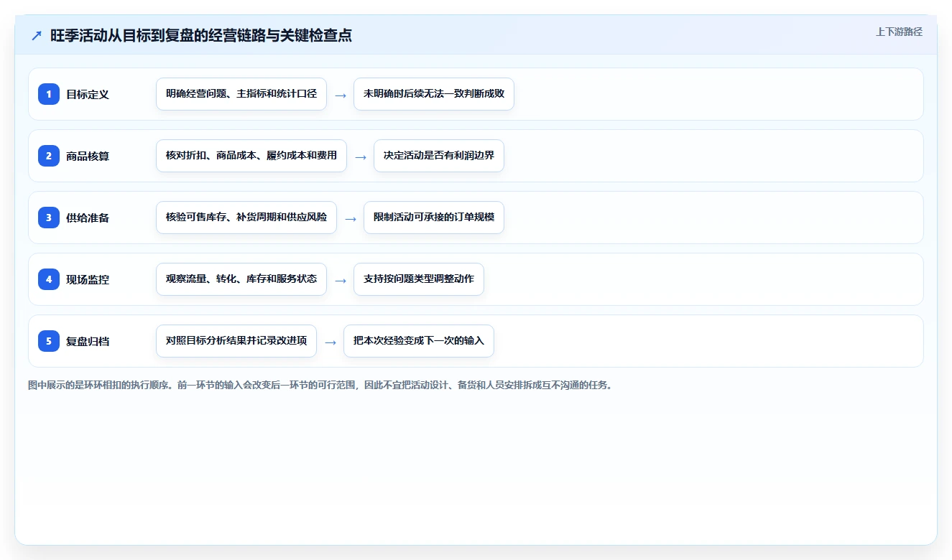Click the 上下游路径 label in the header
The width and height of the screenshot is (952, 560).
[899, 32]
